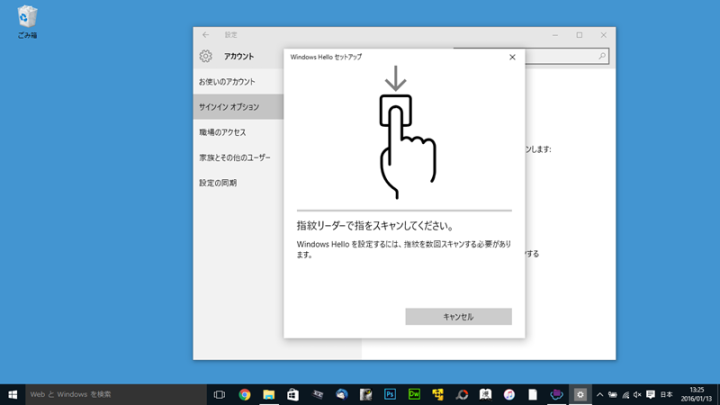Screen dimensions: 720x405
Task: Open 設定の同期 settings page
Action: click(217, 183)
